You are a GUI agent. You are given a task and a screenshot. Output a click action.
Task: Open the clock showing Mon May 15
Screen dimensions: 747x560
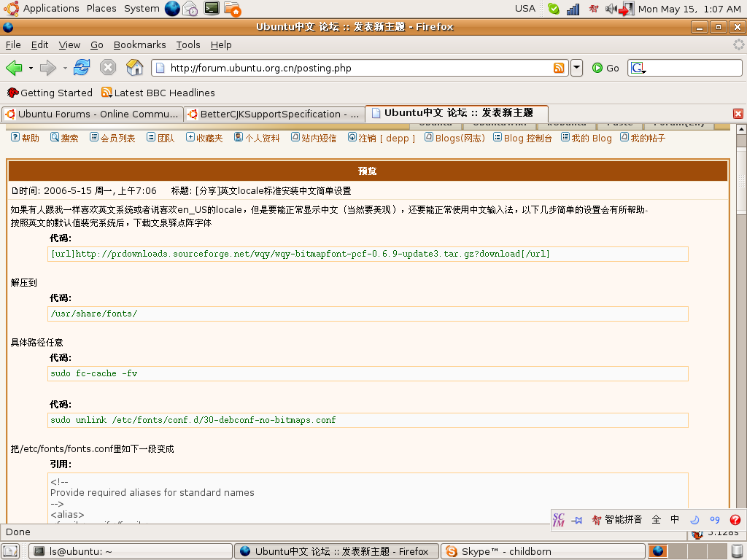689,9
